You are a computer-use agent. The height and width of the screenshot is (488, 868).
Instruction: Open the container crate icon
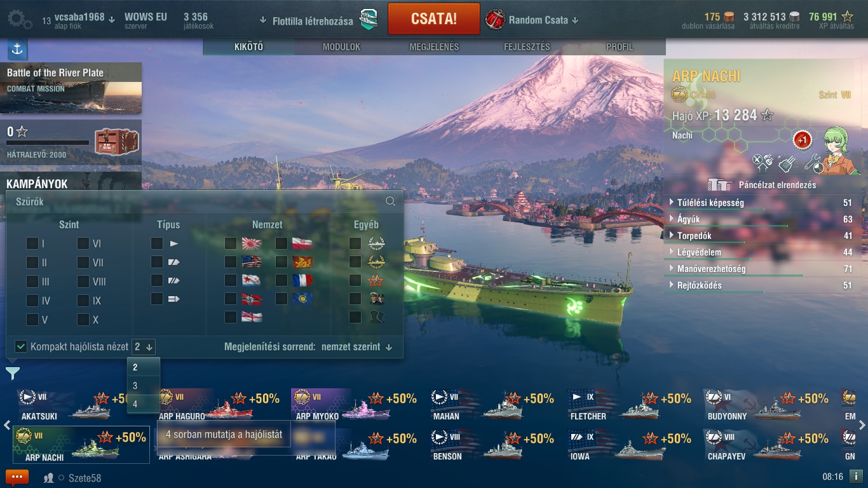point(116,141)
